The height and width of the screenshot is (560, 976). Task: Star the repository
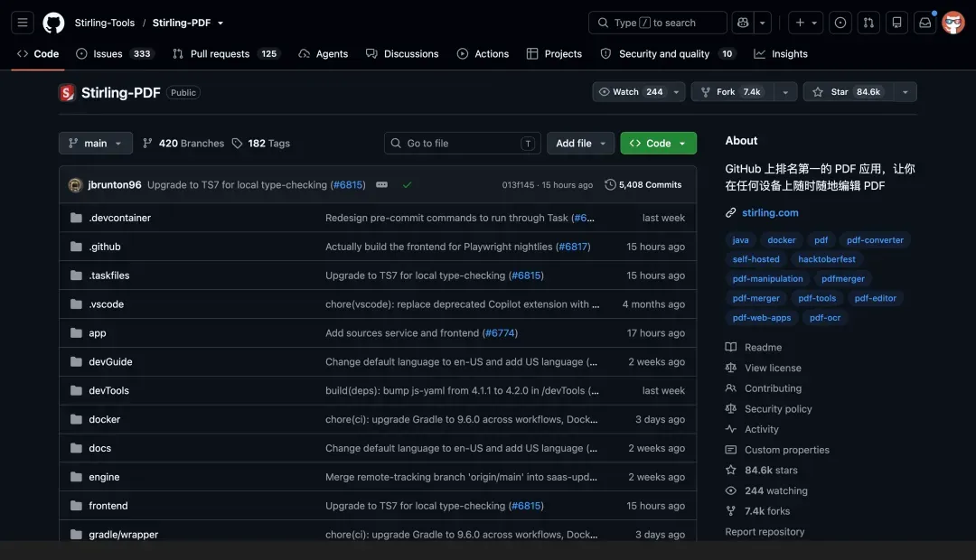point(848,92)
